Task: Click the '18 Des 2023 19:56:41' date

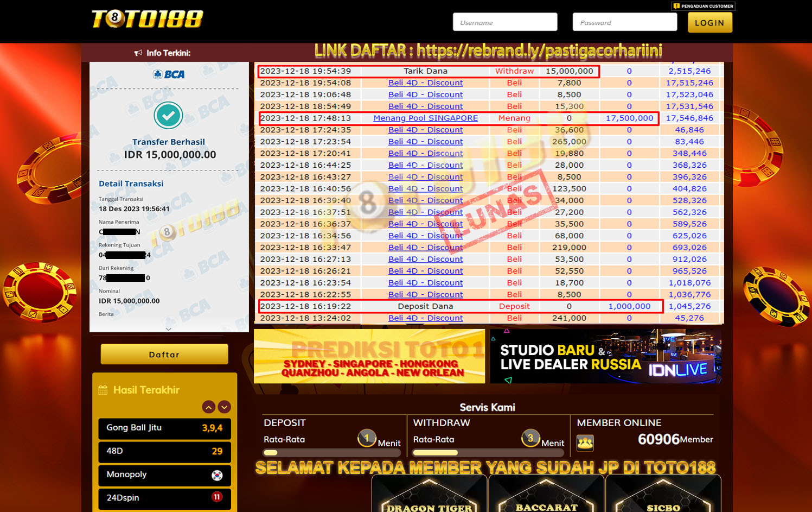Action: tap(134, 208)
